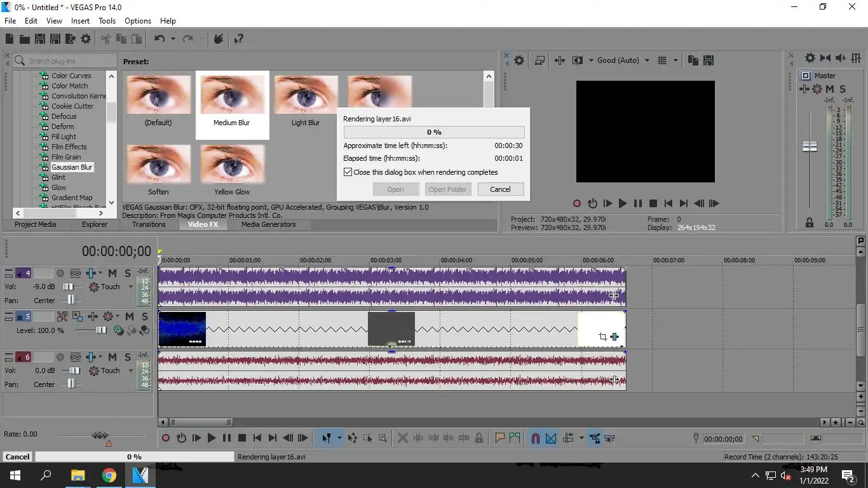Create a new project from the toolbar
The image size is (868, 488).
(x=10, y=39)
